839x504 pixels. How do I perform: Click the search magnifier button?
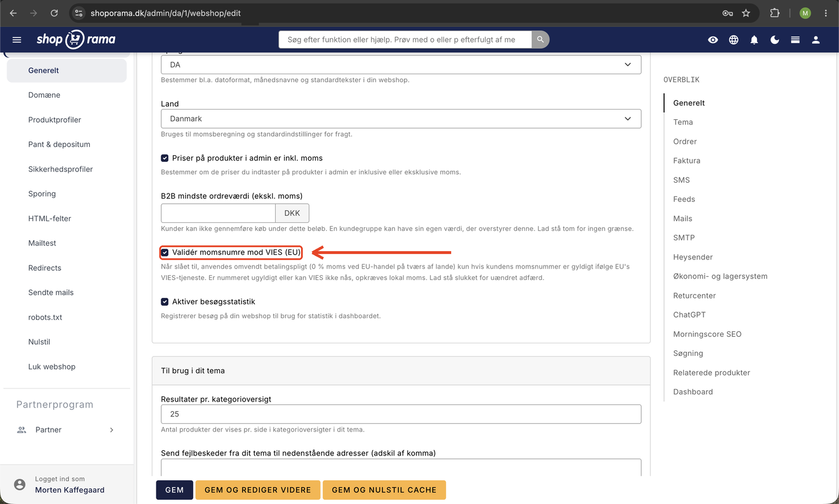[x=541, y=40]
